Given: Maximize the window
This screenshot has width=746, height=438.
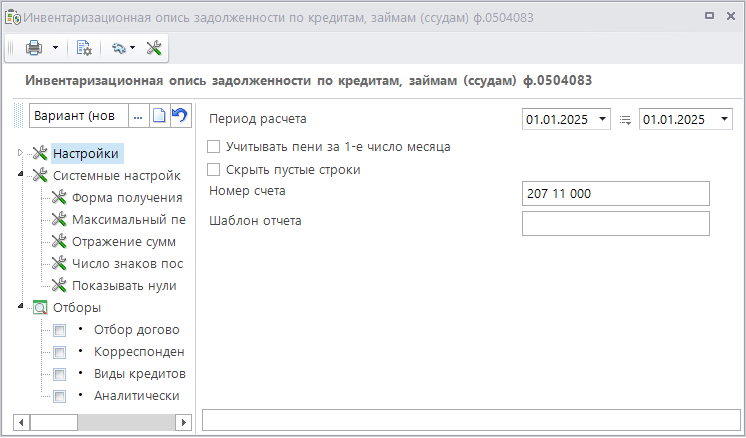Looking at the screenshot, I should click(709, 16).
